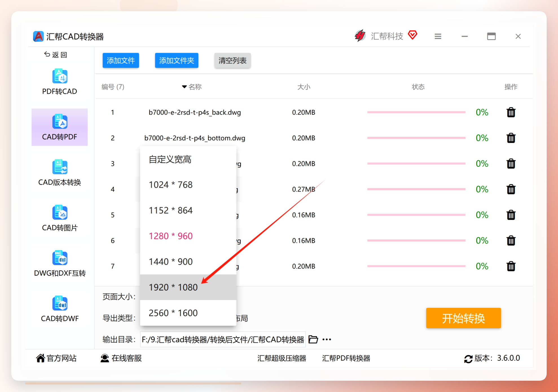This screenshot has height=392, width=558.
Task: Click 0.27MB size in row 4
Action: click(304, 189)
